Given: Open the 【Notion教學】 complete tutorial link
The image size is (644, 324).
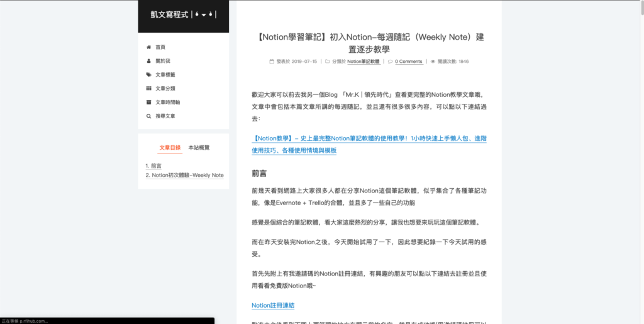Looking at the screenshot, I should pos(369,145).
